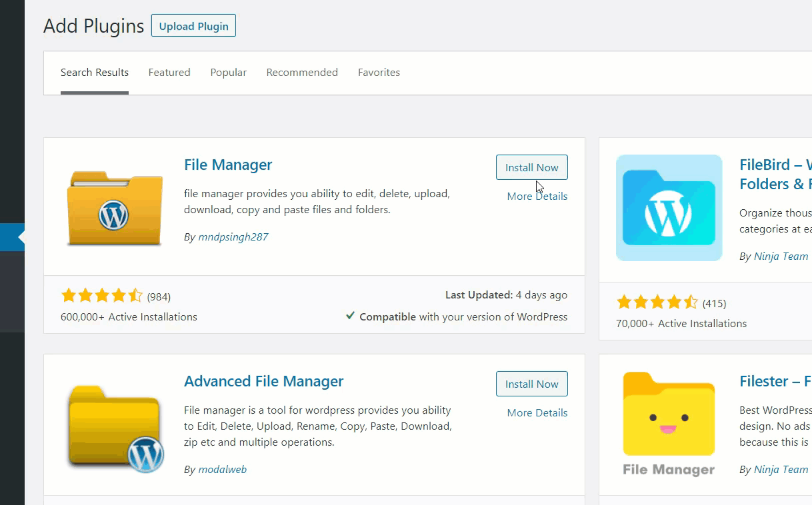Open the Filester yellow folder icon

pyautogui.click(x=669, y=424)
